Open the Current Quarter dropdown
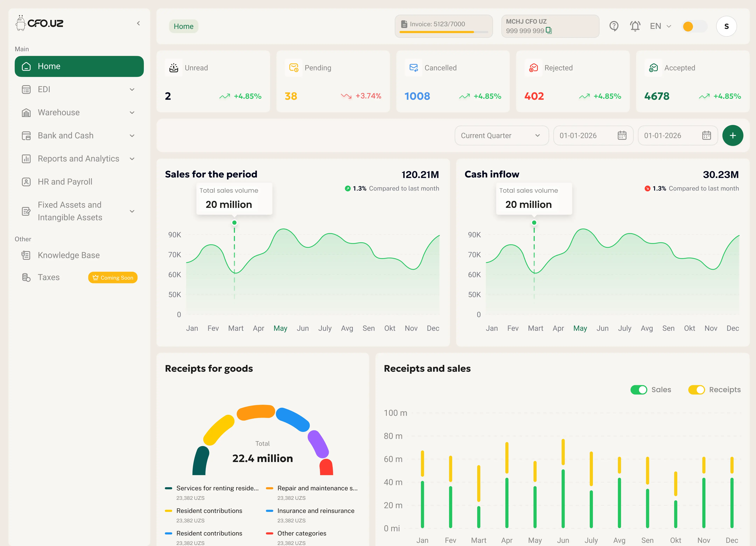The width and height of the screenshot is (756, 546). 501,135
